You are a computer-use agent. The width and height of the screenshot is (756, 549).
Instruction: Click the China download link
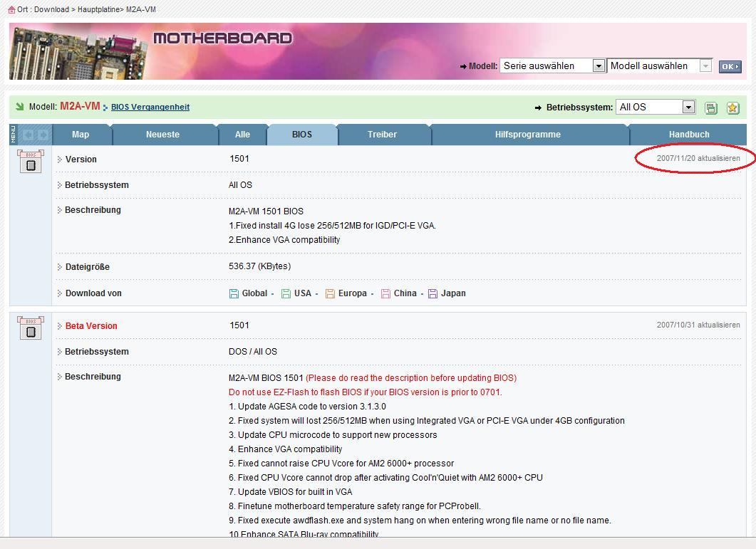[405, 293]
